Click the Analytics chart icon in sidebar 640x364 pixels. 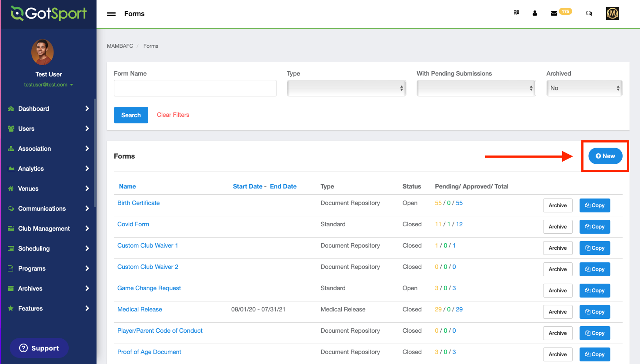[x=11, y=169]
